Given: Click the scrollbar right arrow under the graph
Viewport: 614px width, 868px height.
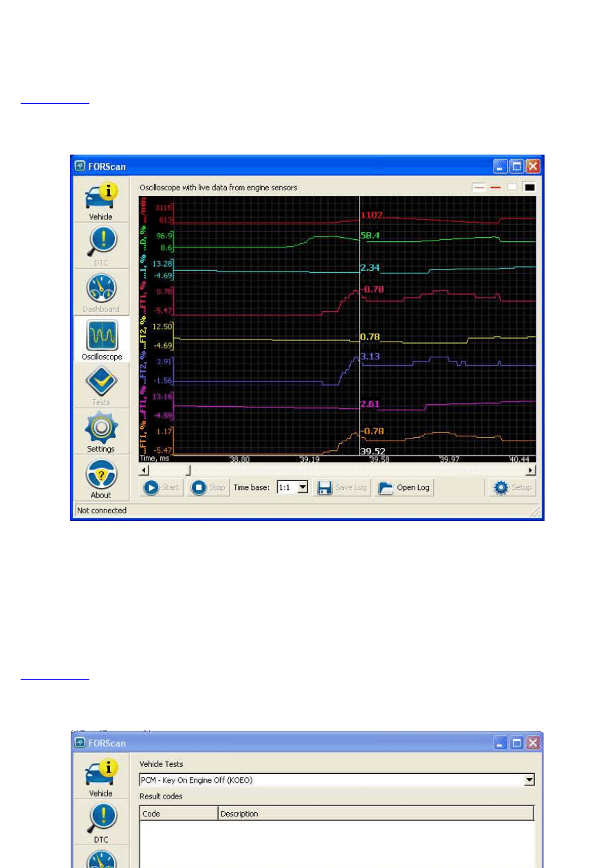Looking at the screenshot, I should [530, 470].
